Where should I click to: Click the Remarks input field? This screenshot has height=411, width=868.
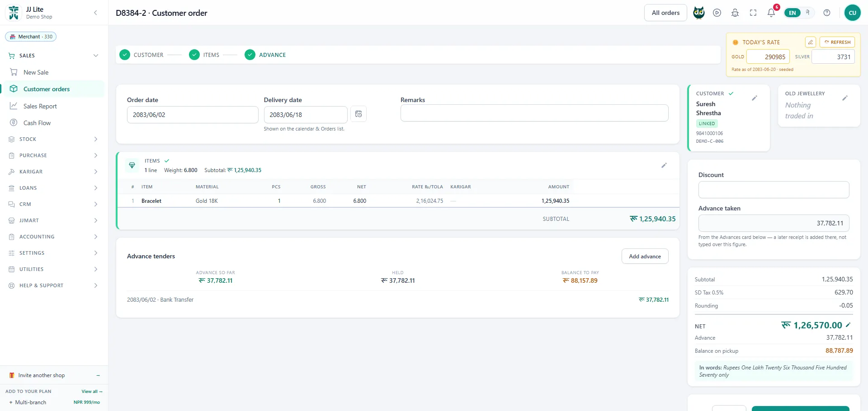tap(534, 113)
